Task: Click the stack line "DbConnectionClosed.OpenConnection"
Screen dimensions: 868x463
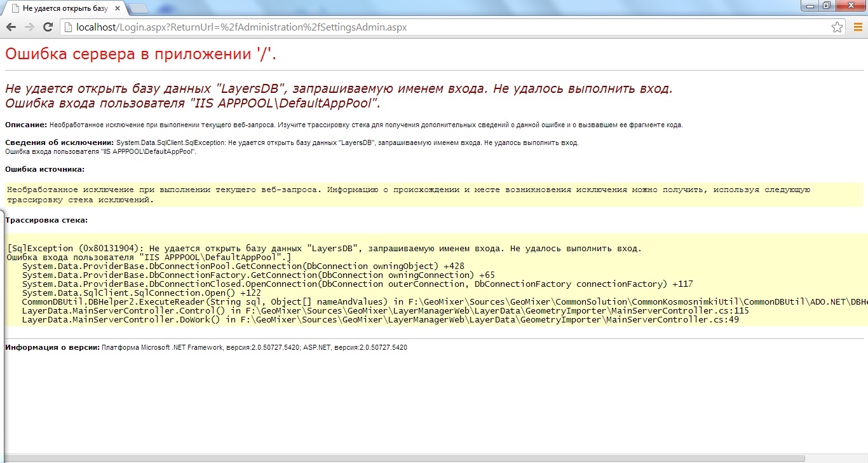Action: pyautogui.click(x=358, y=284)
